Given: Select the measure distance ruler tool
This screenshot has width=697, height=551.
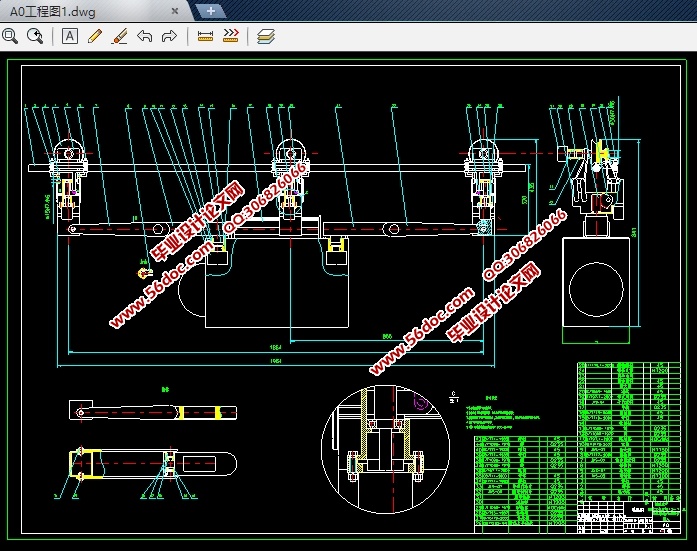Looking at the screenshot, I should (x=205, y=36).
